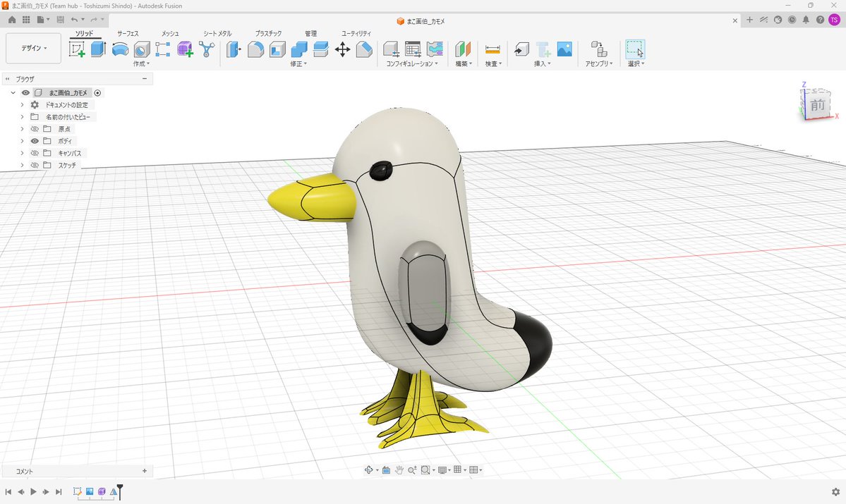Toggle visibility of the 原点 folder
The image size is (846, 504).
(35, 129)
